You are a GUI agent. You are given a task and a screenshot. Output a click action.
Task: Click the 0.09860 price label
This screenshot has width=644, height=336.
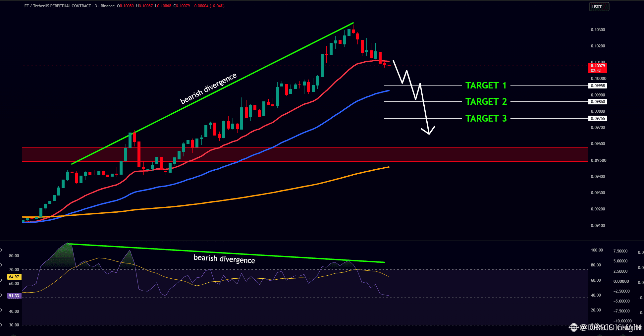pos(598,102)
